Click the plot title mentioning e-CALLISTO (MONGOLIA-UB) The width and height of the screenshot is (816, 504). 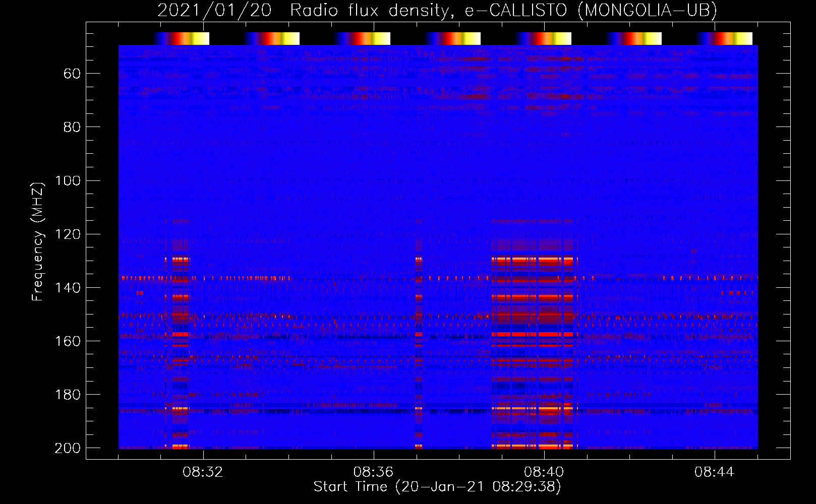tap(437, 10)
